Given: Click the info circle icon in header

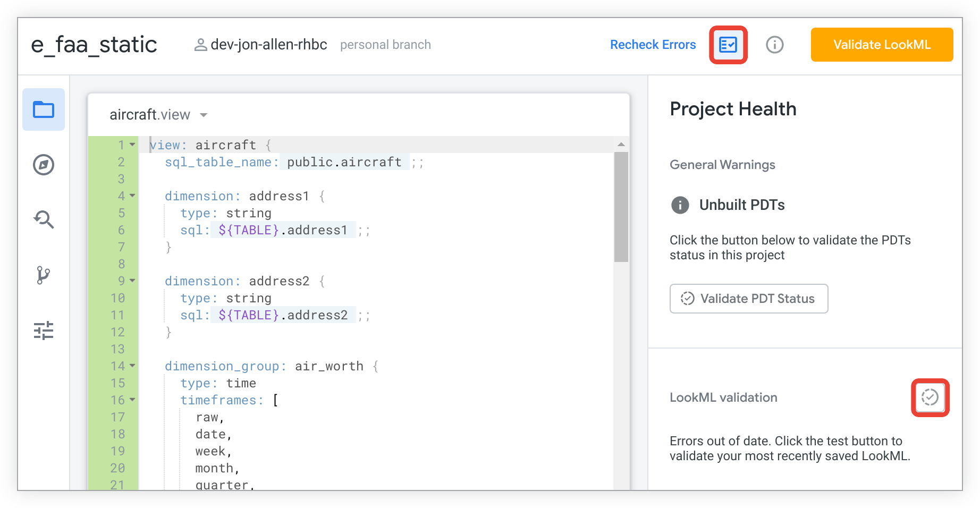Looking at the screenshot, I should (x=774, y=45).
